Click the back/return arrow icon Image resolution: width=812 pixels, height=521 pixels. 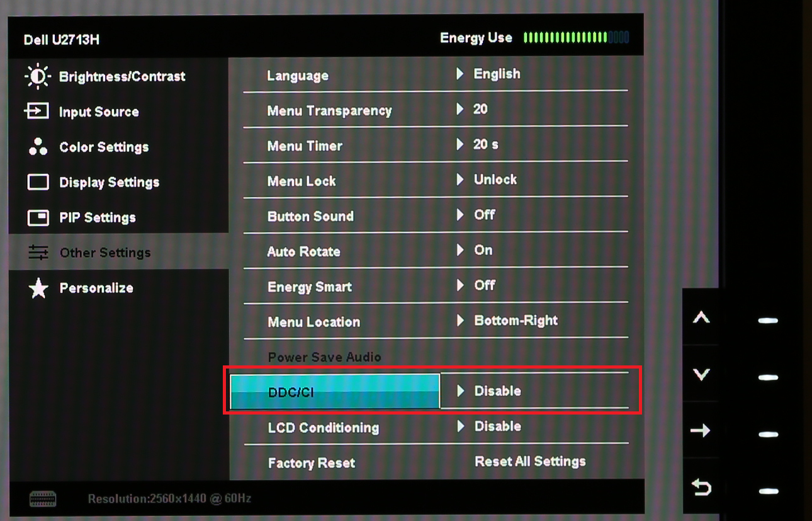pos(701,488)
